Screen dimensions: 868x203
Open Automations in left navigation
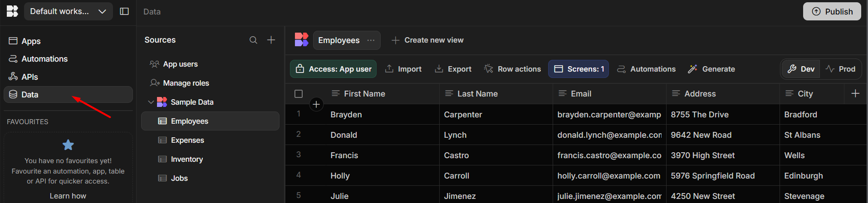tap(68, 59)
